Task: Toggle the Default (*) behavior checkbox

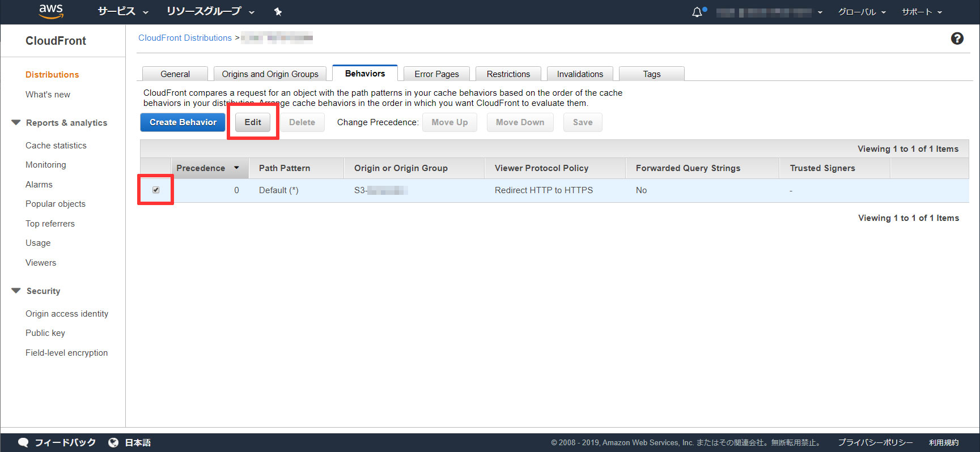Action: point(156,190)
